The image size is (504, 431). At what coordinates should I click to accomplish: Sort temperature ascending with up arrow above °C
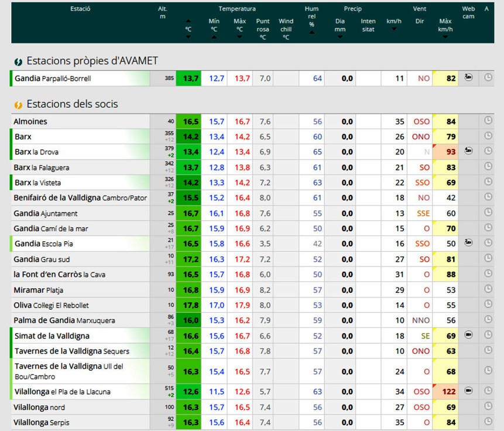pyautogui.click(x=188, y=21)
